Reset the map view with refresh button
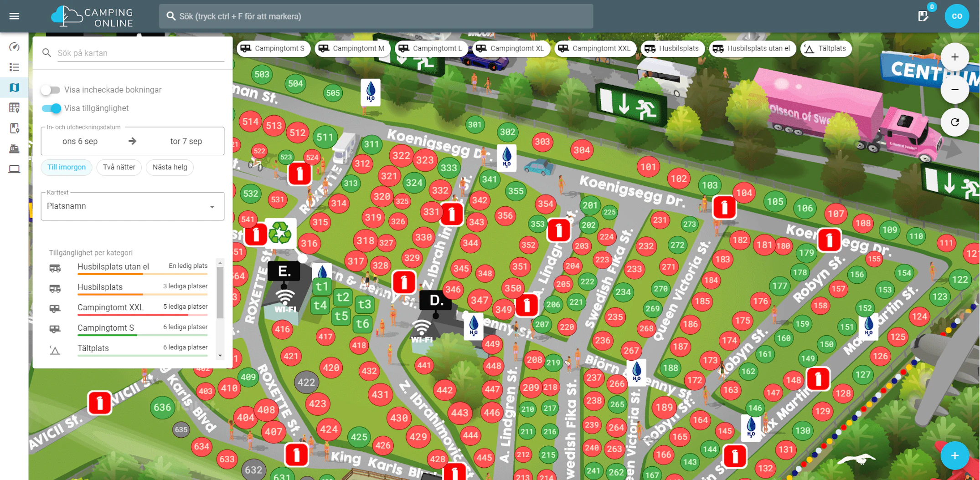 pyautogui.click(x=955, y=122)
